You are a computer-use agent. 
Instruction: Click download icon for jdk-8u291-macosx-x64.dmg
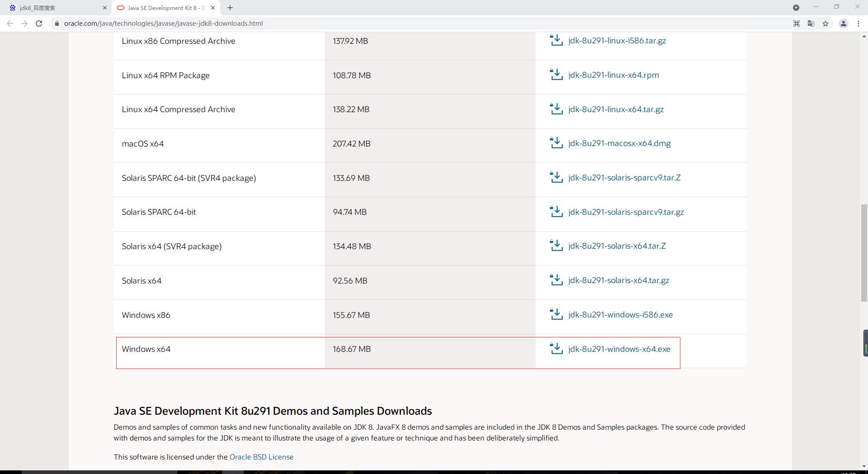[x=556, y=143]
